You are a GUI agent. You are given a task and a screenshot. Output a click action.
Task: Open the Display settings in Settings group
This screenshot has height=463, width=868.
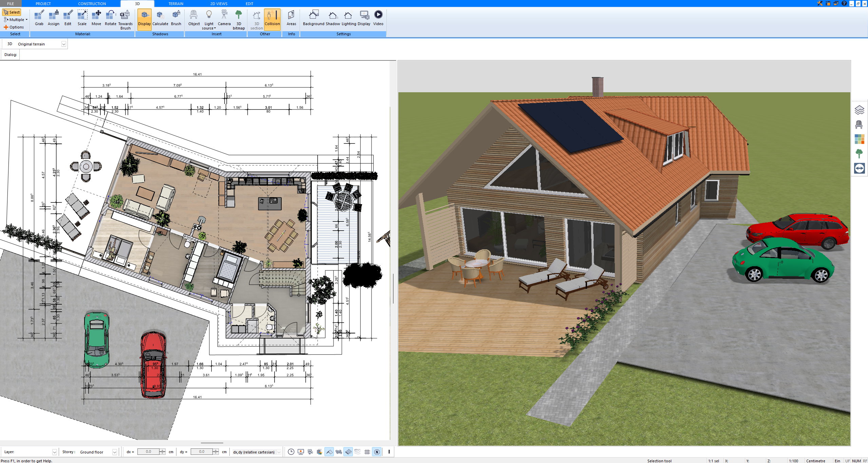coord(364,18)
